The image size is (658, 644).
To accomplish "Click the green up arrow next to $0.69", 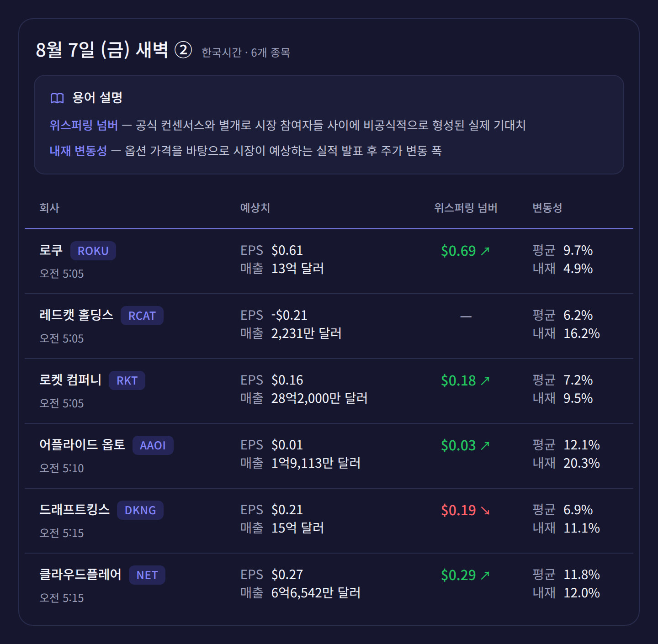I will [485, 251].
